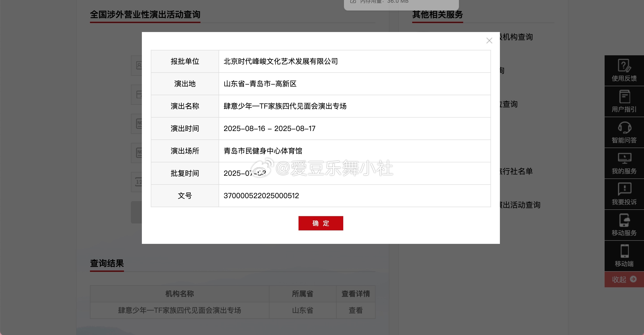Select company name 北京时代峰峻文化艺术发展有限公司
Viewport: 644px width, 335px height.
pyautogui.click(x=281, y=61)
